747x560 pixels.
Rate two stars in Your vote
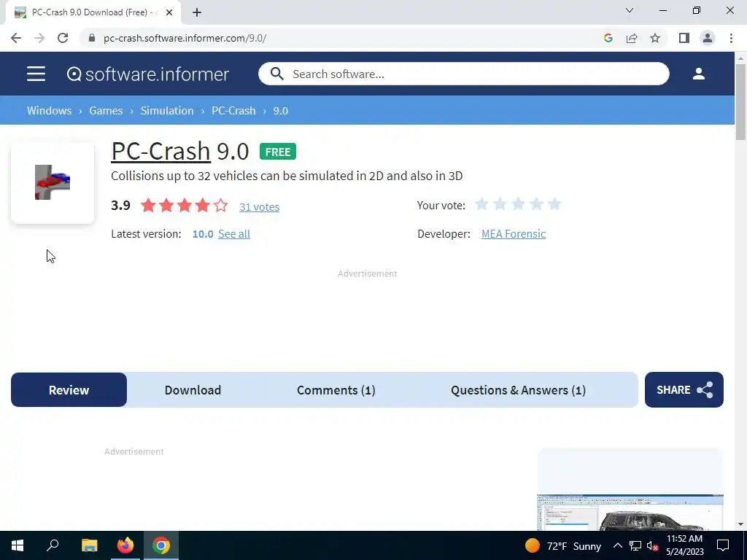tap(500, 205)
